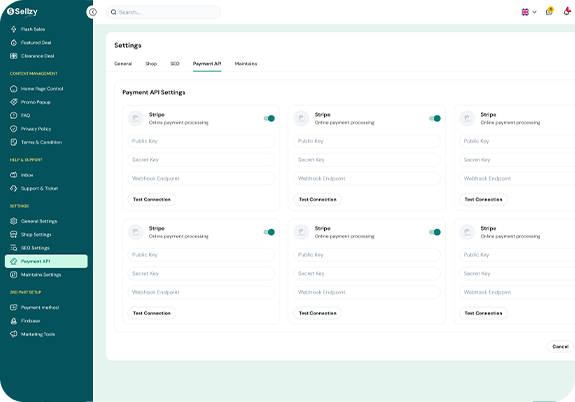Click the third top-row Stripe logo placeholder
This screenshot has width=575, height=402.
467,118
